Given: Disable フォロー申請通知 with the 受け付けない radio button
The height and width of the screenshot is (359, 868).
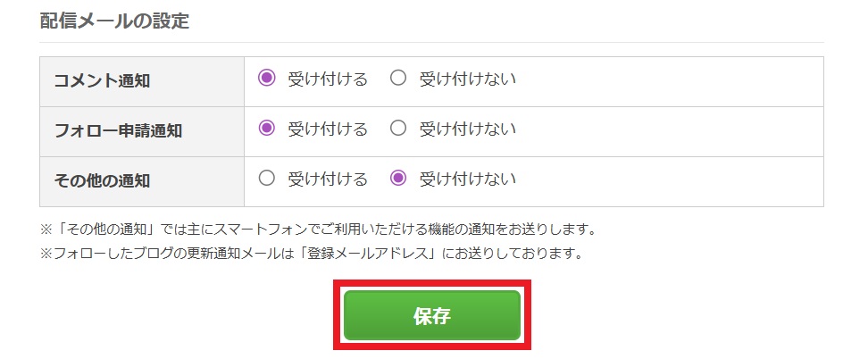Looking at the screenshot, I should point(398,129).
